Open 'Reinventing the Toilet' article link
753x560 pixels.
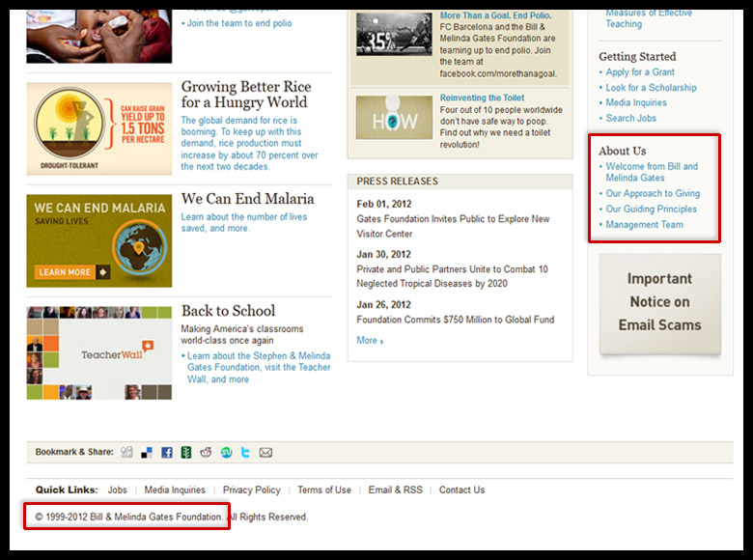tap(483, 98)
